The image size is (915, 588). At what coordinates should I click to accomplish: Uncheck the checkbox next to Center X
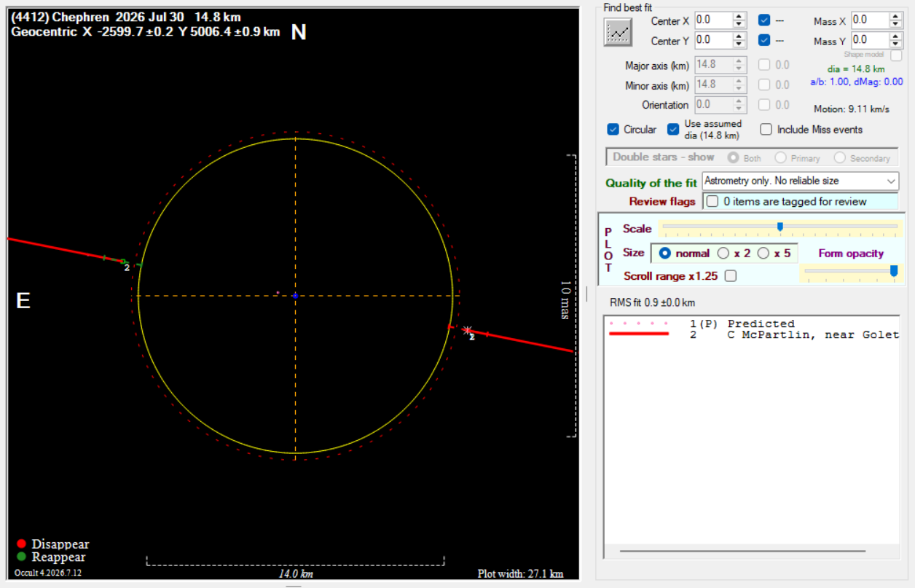click(x=763, y=20)
